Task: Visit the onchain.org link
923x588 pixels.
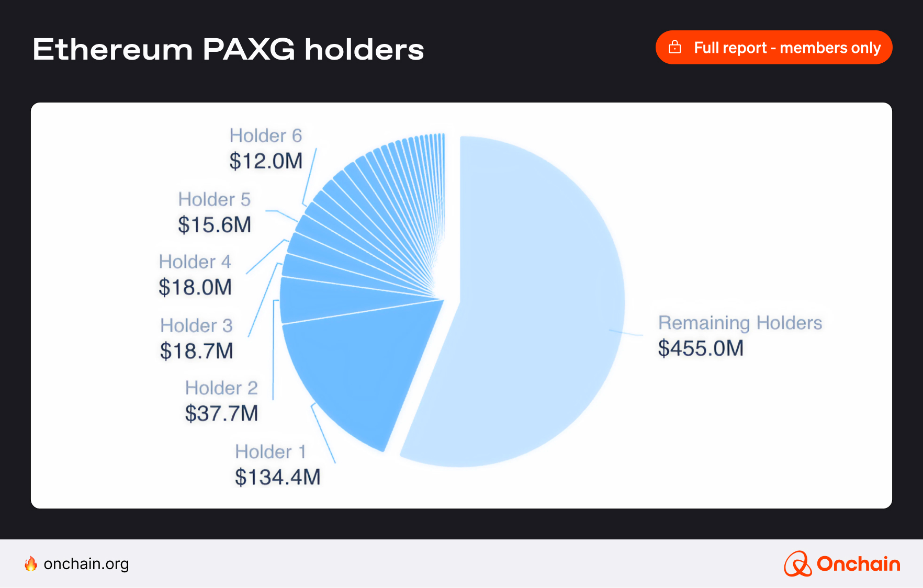Action: 86,563
